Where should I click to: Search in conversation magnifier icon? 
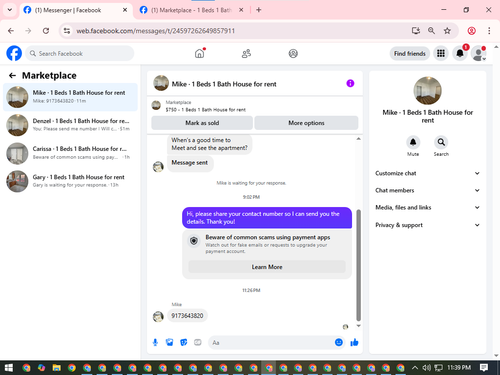pos(441,142)
